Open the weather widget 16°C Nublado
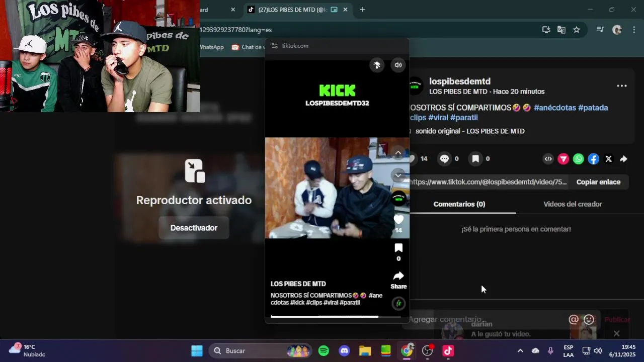Screen dimensions: 644x362 pos(28,350)
